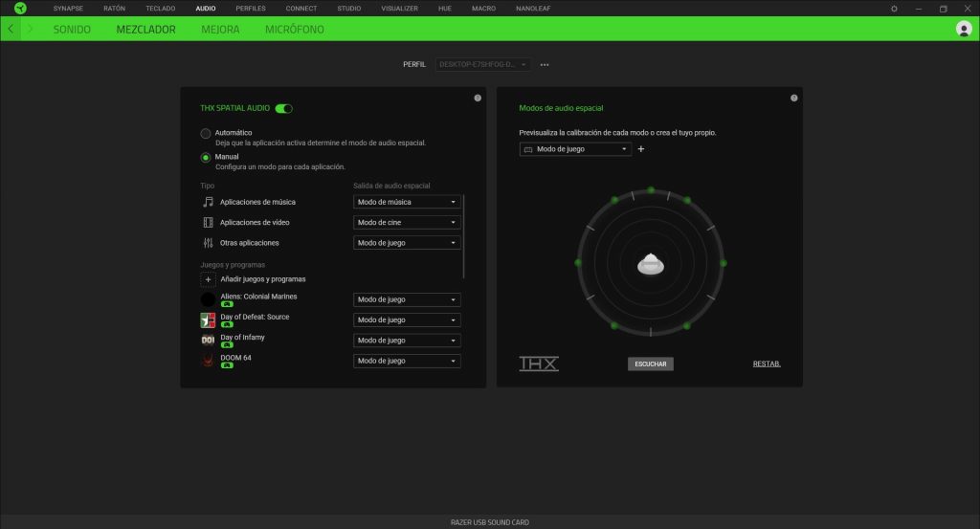Click RAZER USB SOUND CARD device label
The height and width of the screenshot is (529, 980).
[489, 522]
